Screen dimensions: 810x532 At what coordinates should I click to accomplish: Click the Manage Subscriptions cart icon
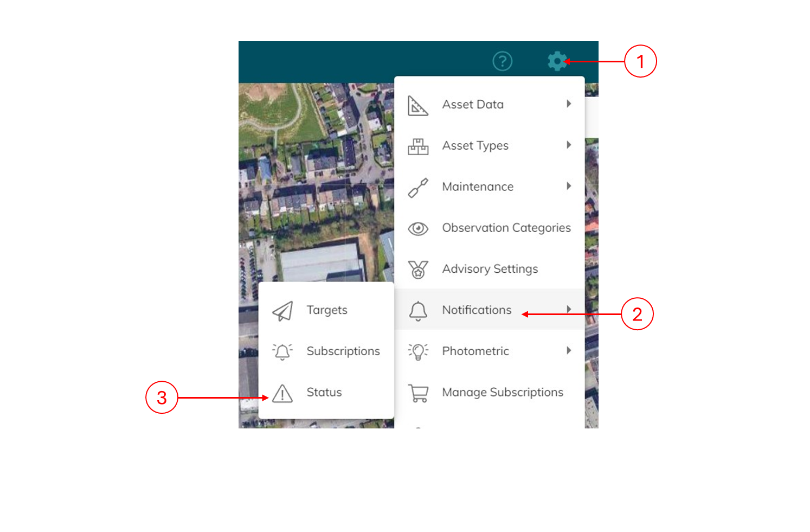click(x=418, y=393)
